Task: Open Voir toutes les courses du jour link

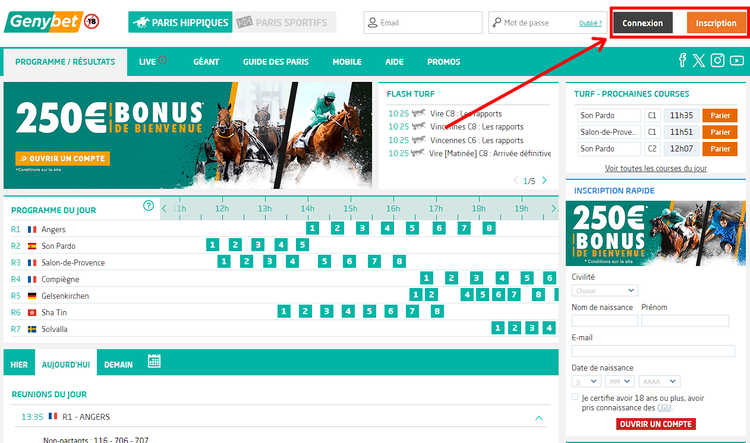Action: pos(656,168)
